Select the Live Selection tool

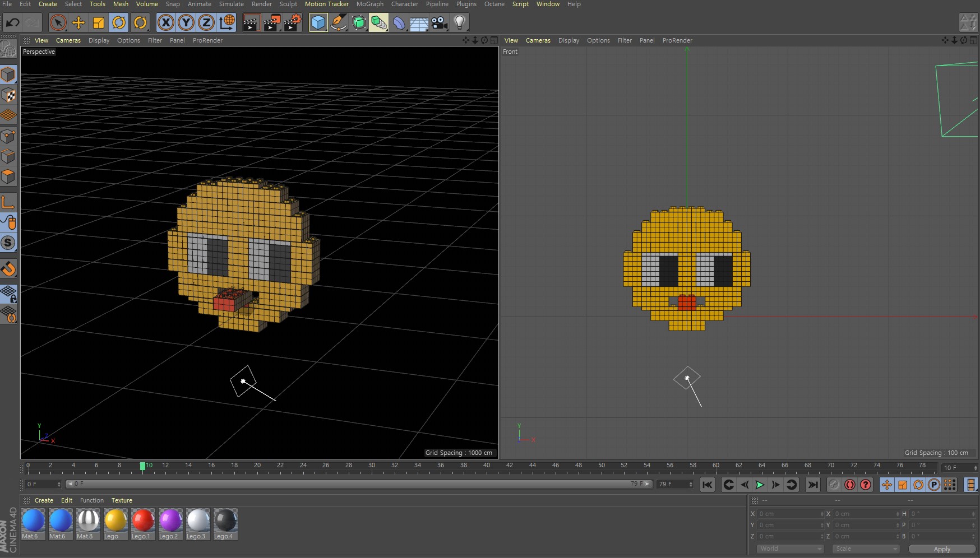pyautogui.click(x=58, y=22)
